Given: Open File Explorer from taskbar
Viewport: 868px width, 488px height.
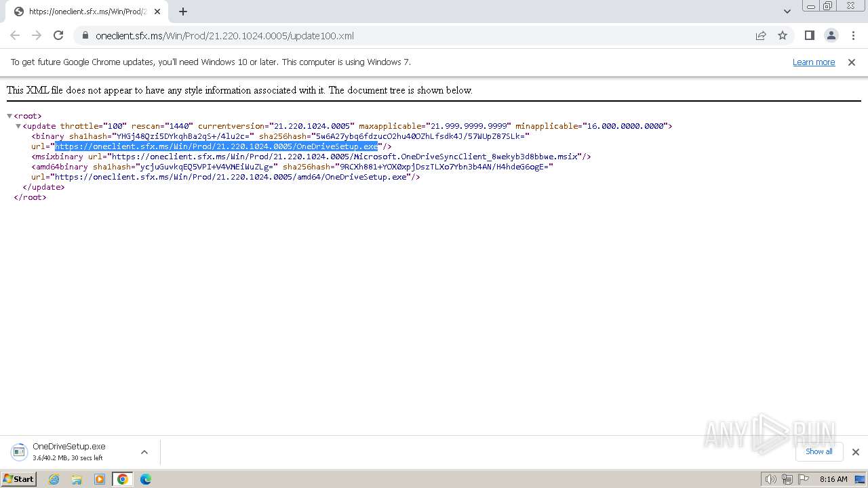Looking at the screenshot, I should 77,479.
